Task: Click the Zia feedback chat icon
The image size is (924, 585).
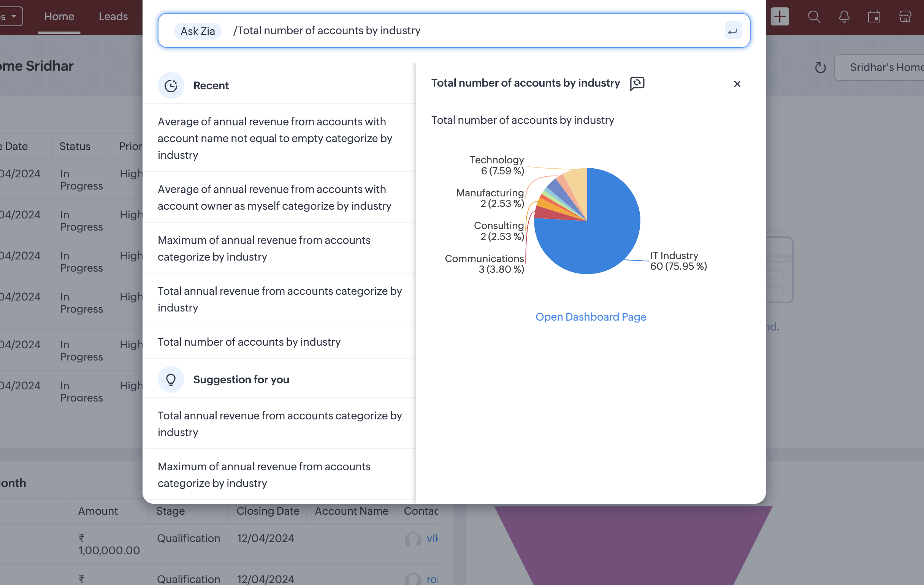Action: coord(637,83)
